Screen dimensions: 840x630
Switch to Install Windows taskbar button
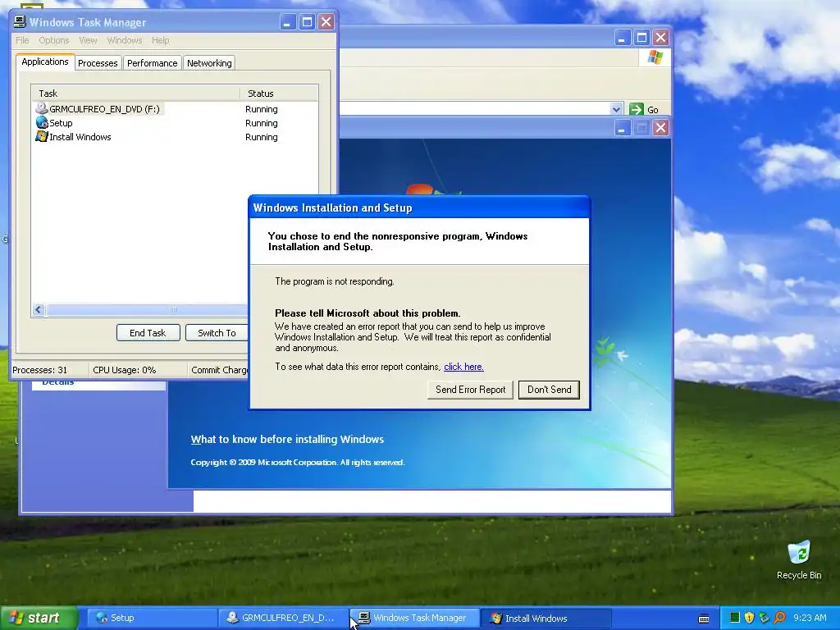click(x=546, y=618)
